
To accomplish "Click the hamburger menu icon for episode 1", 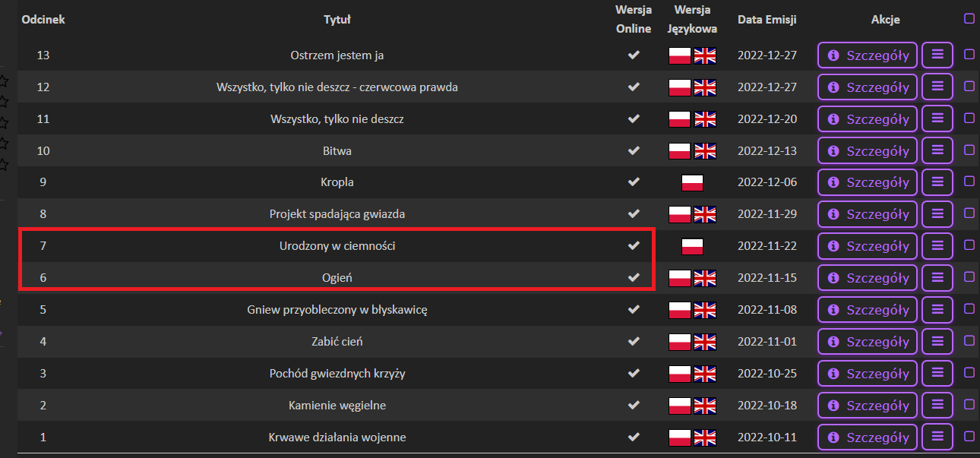I will pos(937,437).
